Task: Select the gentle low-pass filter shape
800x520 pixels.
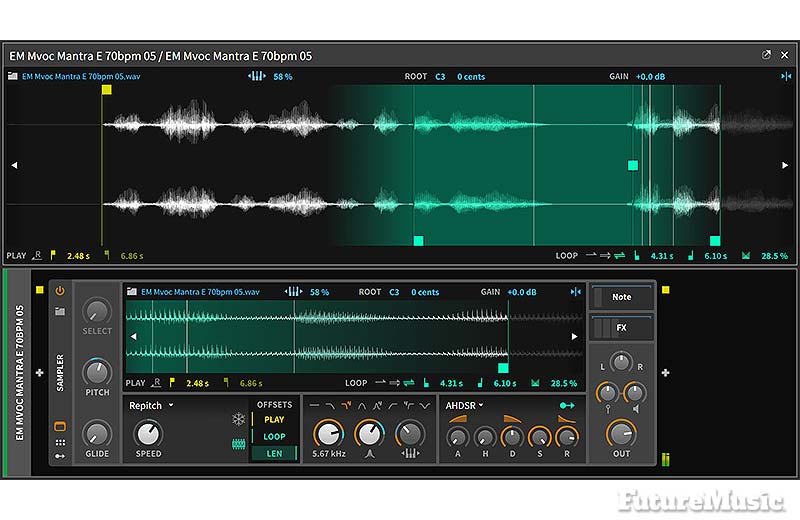Action: (330, 406)
